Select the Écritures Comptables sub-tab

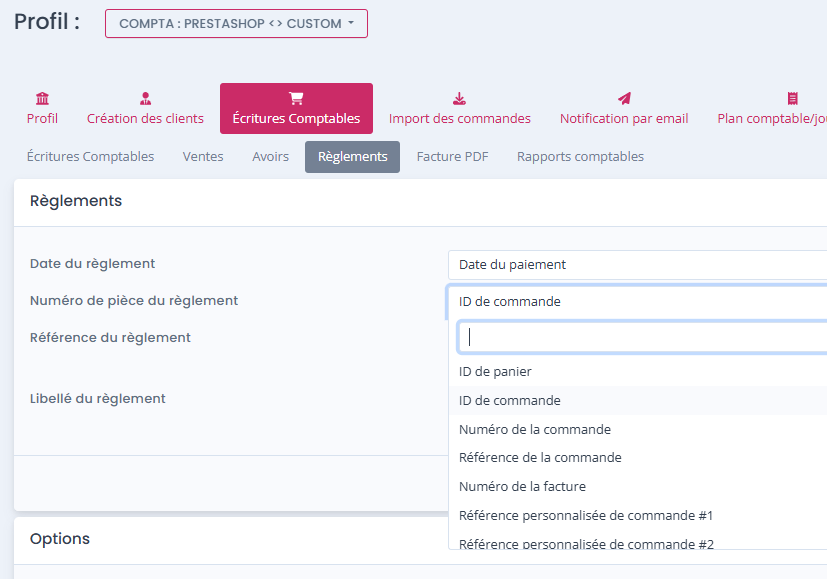coord(91,157)
